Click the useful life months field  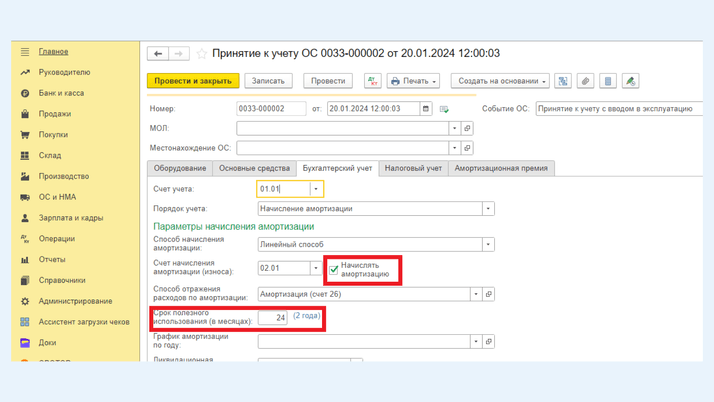coord(272,318)
